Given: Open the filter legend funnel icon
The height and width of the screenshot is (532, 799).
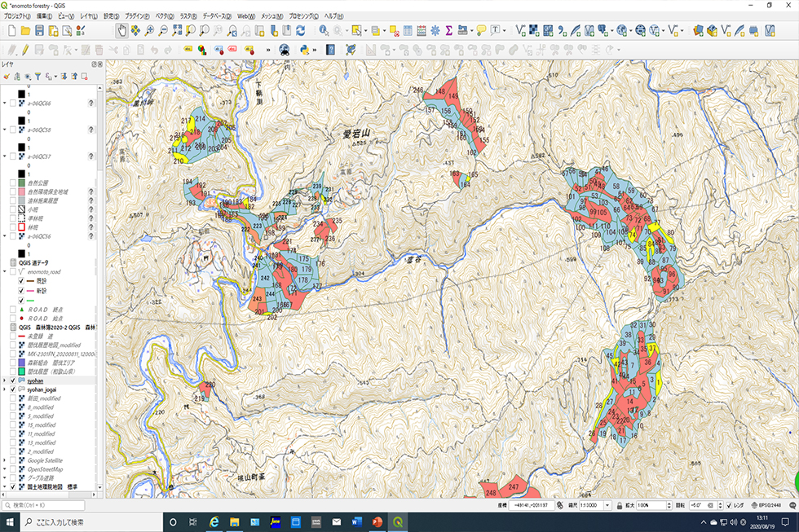Looking at the screenshot, I should tap(38, 77).
